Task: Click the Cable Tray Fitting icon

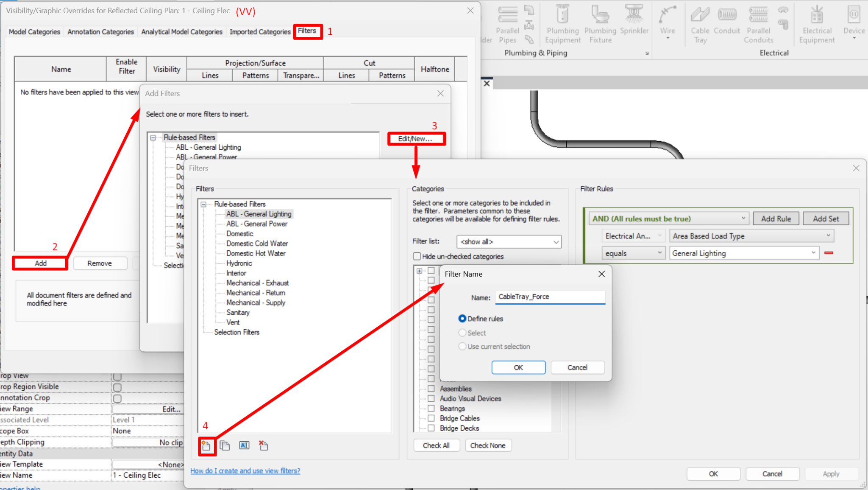Action: [783, 10]
